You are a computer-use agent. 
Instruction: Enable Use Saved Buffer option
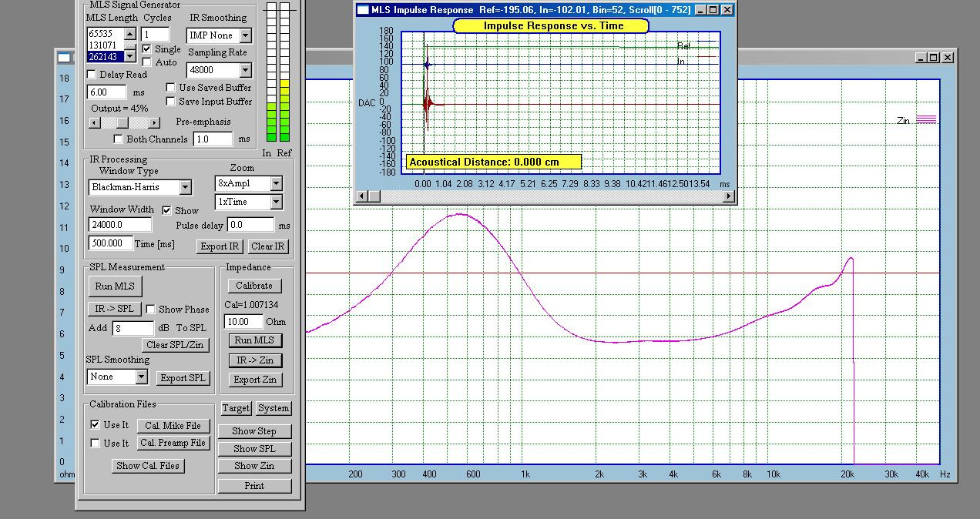pos(171,88)
